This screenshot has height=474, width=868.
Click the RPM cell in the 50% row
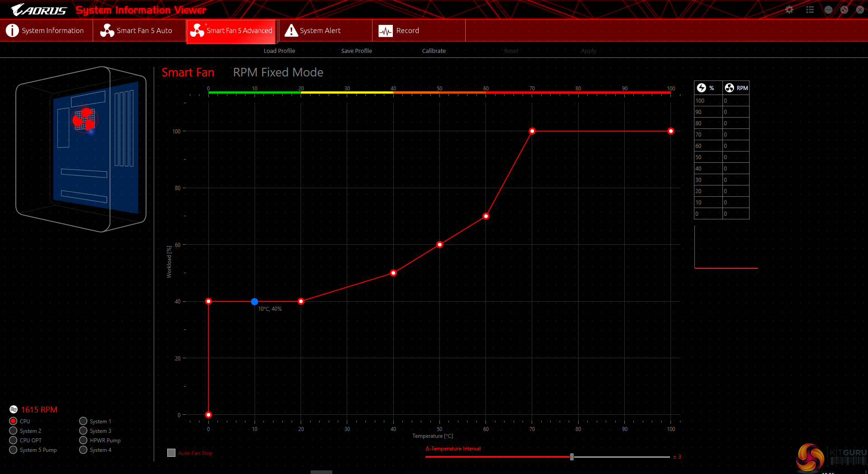(736, 157)
